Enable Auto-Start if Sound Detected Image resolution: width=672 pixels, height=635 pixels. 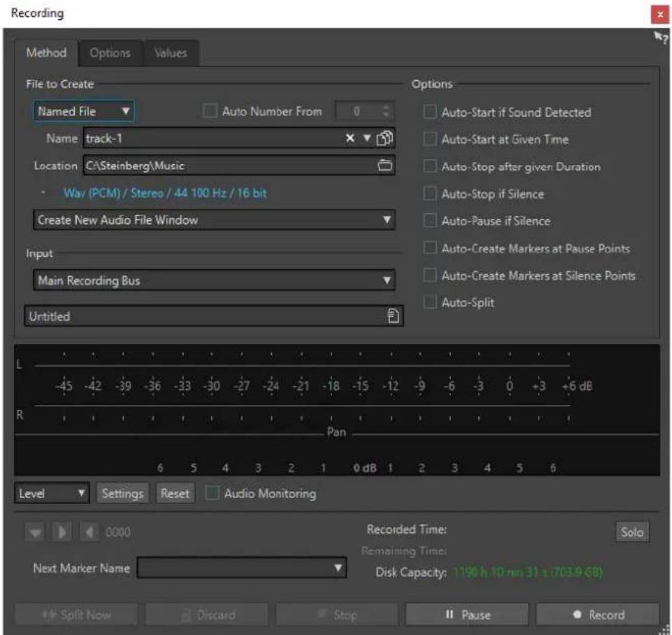tap(430, 112)
